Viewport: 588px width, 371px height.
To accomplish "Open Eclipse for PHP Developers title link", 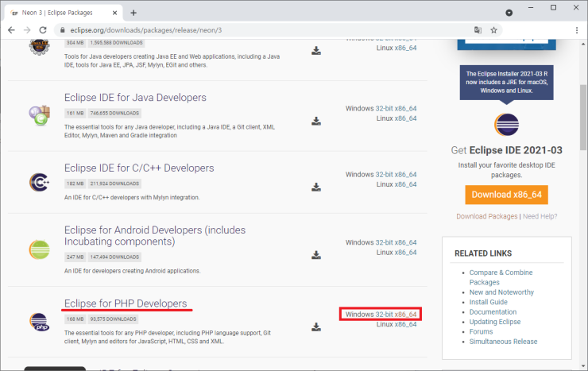I will tap(126, 303).
